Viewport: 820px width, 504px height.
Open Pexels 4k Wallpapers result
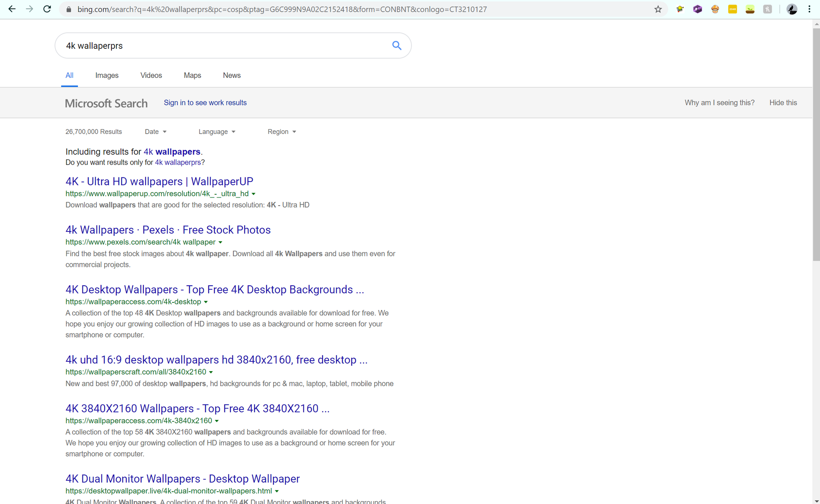click(x=168, y=230)
